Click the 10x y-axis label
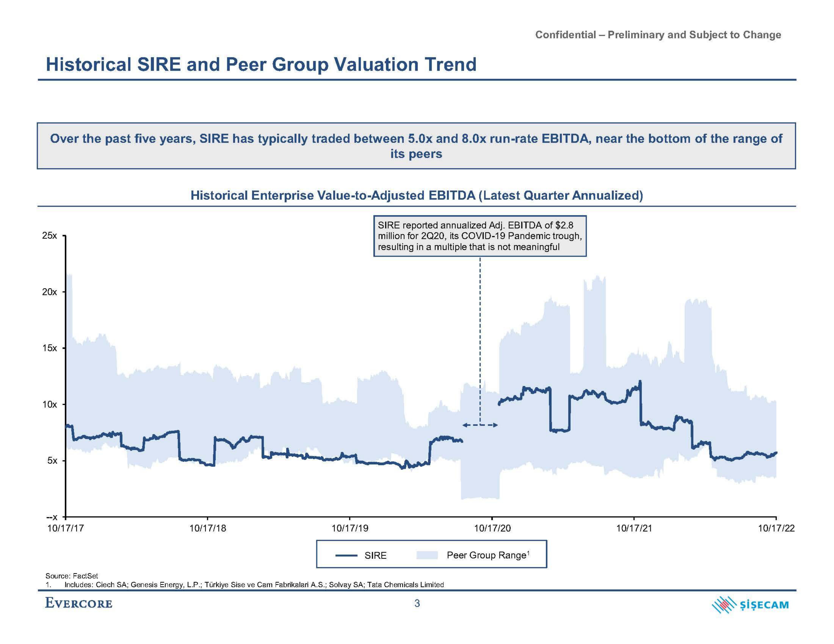This screenshot has height=644, width=834. 49,404
